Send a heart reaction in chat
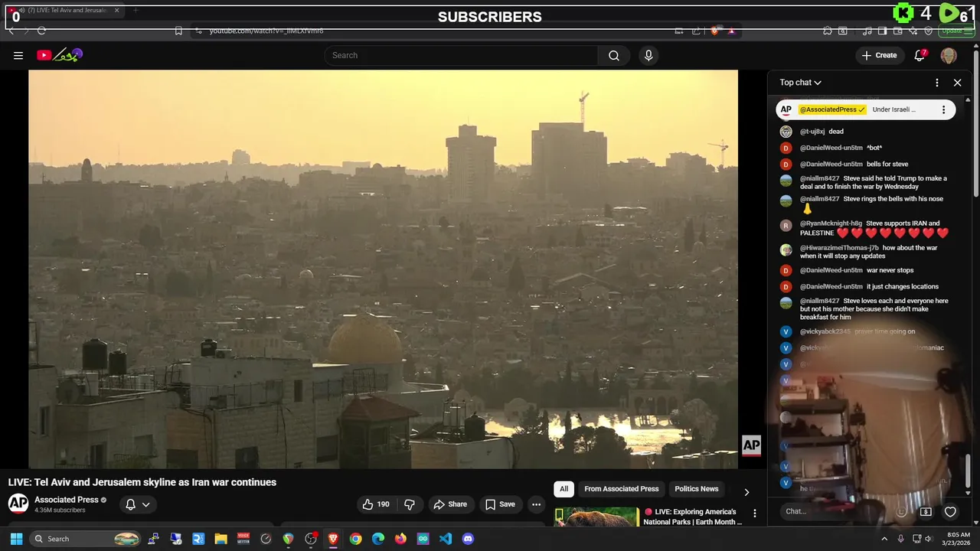This screenshot has height=551, width=980. pyautogui.click(x=950, y=511)
